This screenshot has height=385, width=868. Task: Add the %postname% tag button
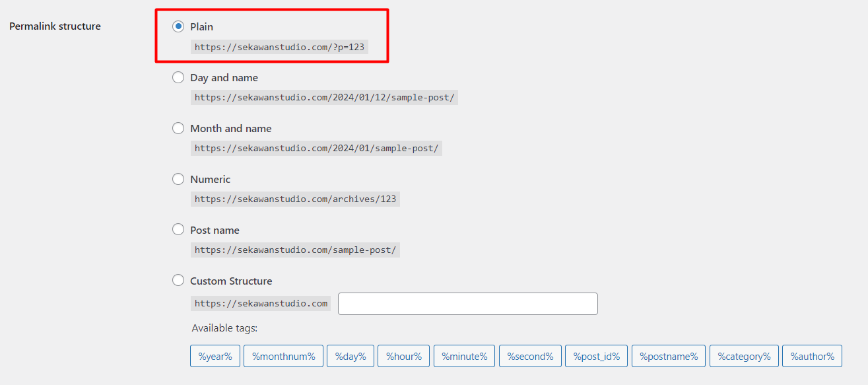click(669, 356)
